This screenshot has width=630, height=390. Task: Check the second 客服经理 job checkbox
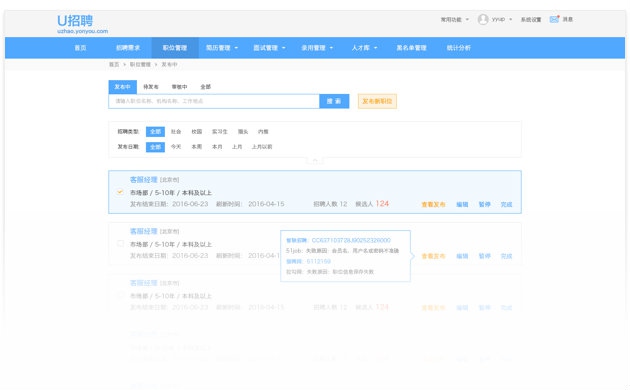(120, 243)
